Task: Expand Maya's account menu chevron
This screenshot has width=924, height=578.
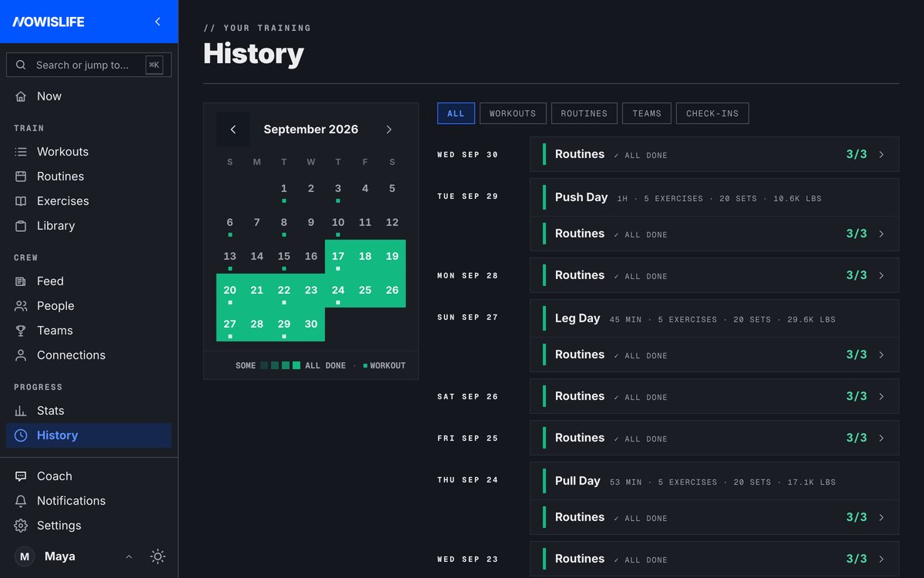Action: (129, 556)
